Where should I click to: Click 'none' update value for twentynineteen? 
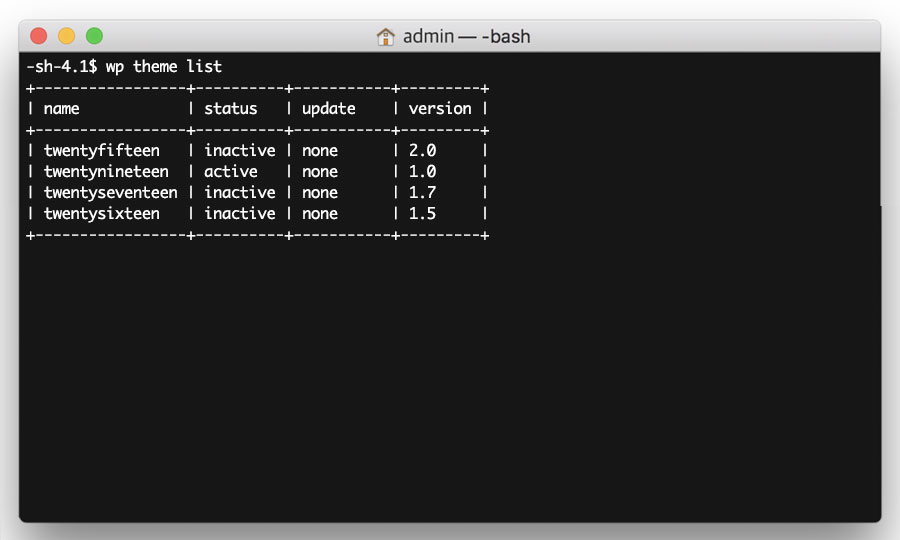pyautogui.click(x=320, y=172)
